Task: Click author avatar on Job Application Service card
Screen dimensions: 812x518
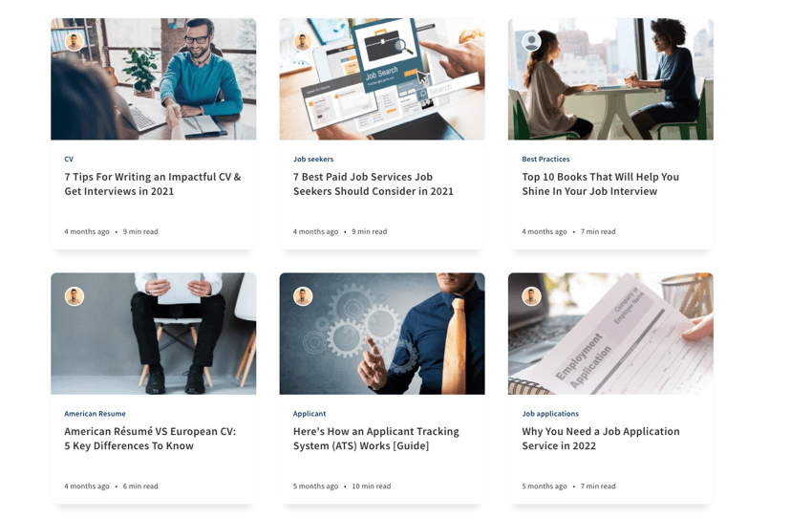Action: [531, 296]
